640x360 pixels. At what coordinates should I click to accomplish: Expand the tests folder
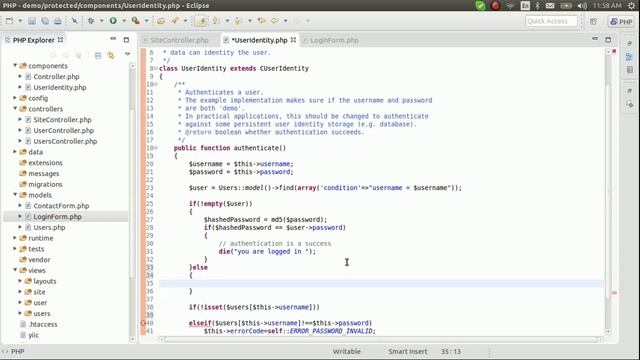pos(15,249)
